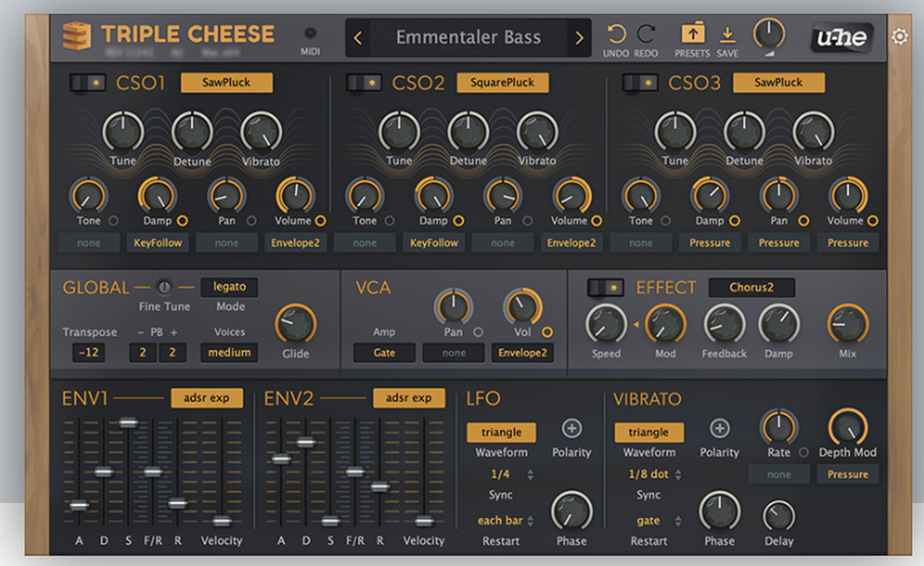The height and width of the screenshot is (566, 924).
Task: Click the ENV2 Decay slider handle
Action: coord(305,442)
